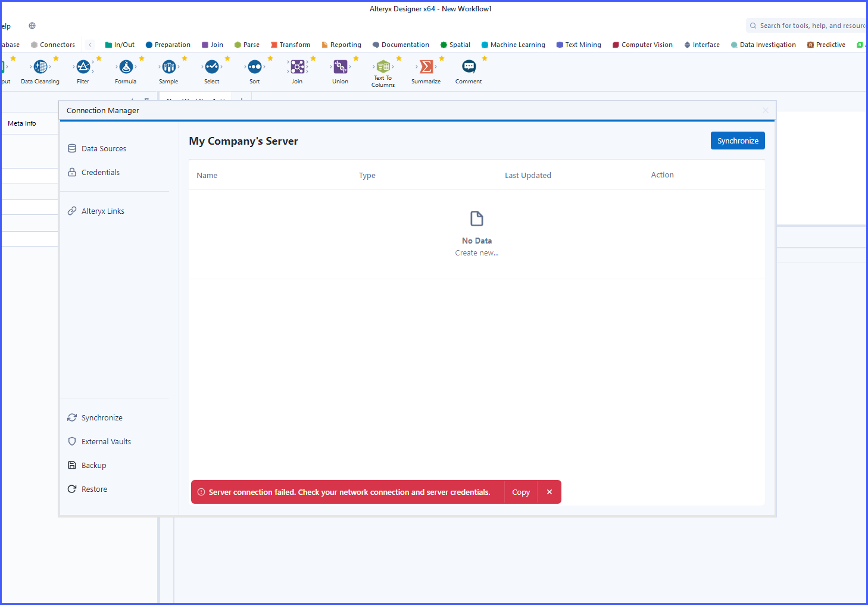Screen dimensions: 868x605
Task: Select the Join tool icon in toolbar
Action: 298,67
